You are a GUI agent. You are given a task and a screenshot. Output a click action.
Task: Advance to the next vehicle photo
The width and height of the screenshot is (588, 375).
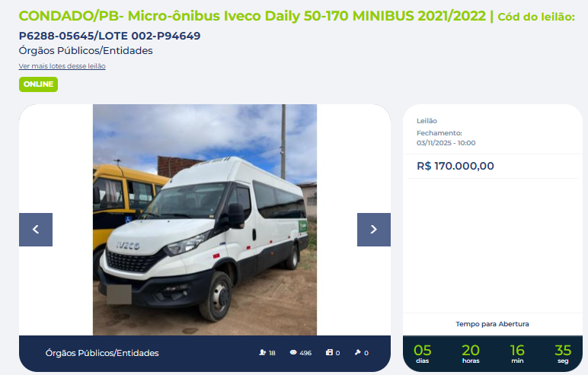coord(373,230)
